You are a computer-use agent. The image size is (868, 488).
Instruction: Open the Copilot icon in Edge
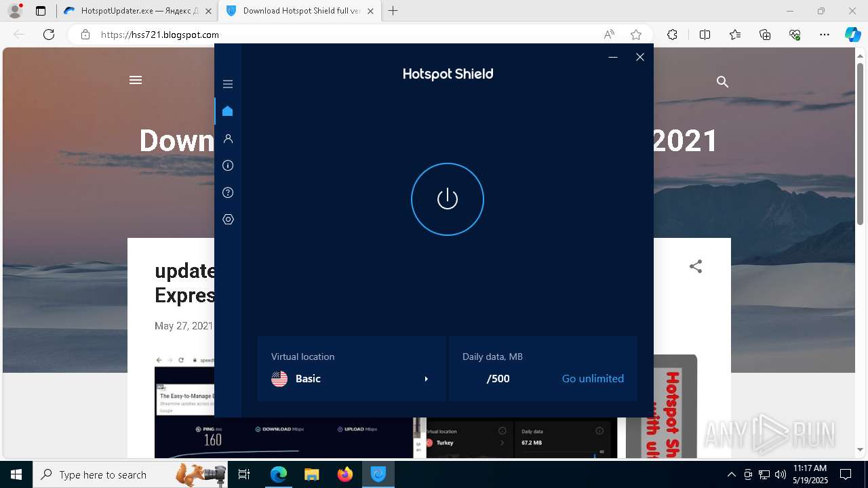coord(852,35)
